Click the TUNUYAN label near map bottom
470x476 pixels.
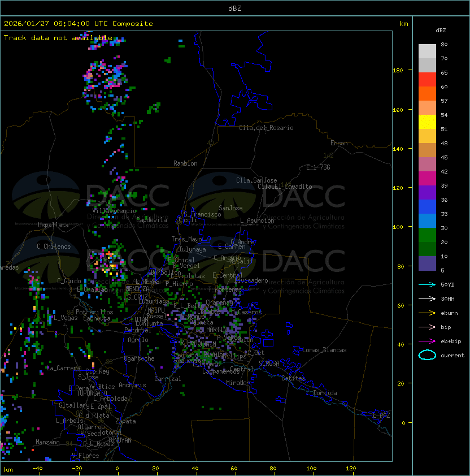coord(119,440)
